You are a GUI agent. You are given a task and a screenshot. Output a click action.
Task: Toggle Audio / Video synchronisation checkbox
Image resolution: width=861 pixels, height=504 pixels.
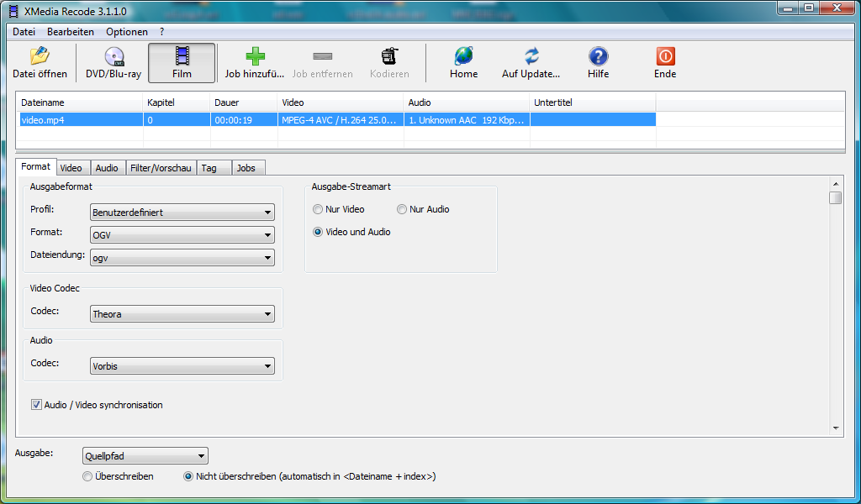36,405
